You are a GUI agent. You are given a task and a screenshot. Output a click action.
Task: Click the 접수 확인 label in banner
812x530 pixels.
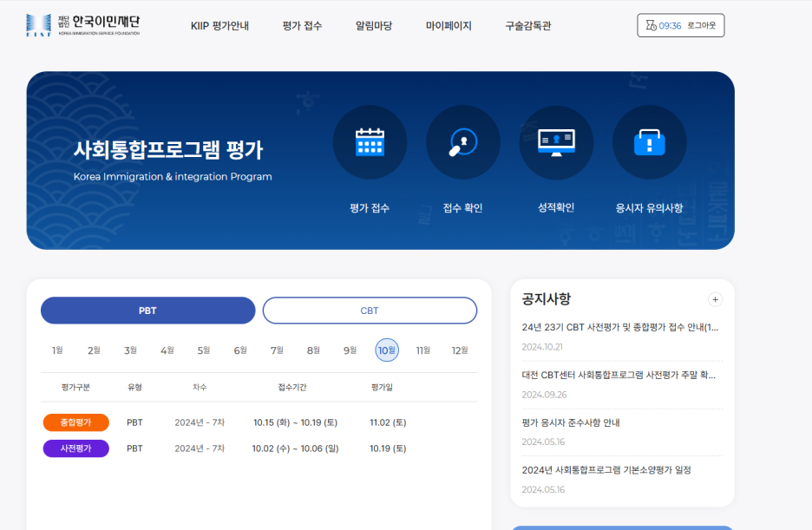click(x=463, y=208)
